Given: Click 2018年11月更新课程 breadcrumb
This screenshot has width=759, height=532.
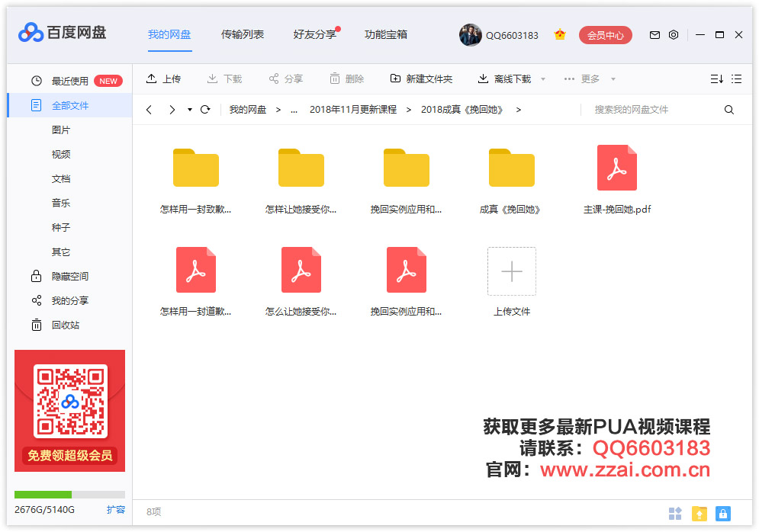Looking at the screenshot, I should click(x=353, y=110).
